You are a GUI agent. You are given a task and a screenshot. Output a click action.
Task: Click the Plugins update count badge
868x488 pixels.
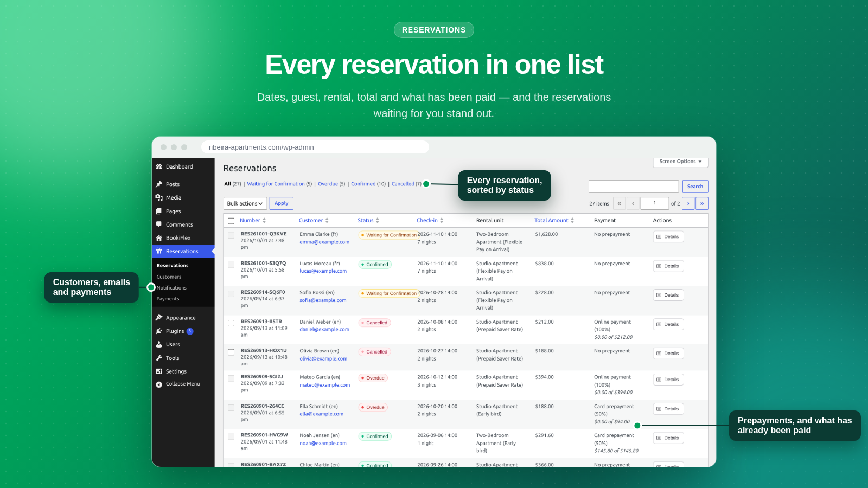point(190,331)
